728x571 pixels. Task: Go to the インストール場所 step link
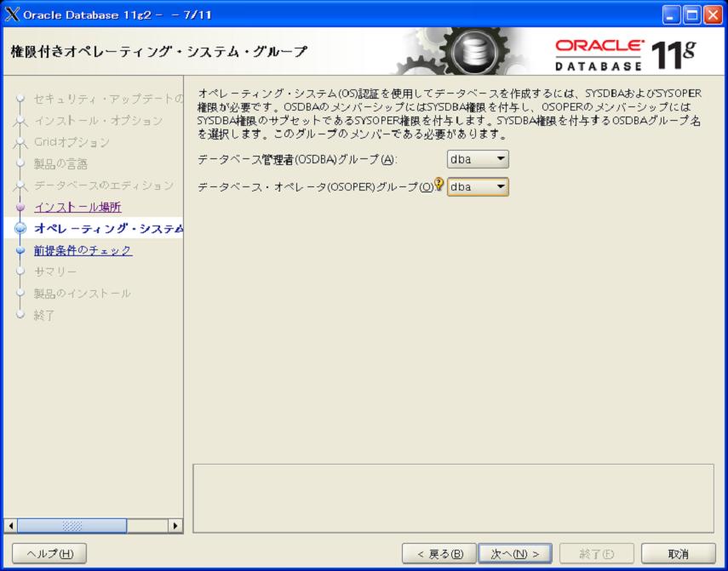coord(78,207)
